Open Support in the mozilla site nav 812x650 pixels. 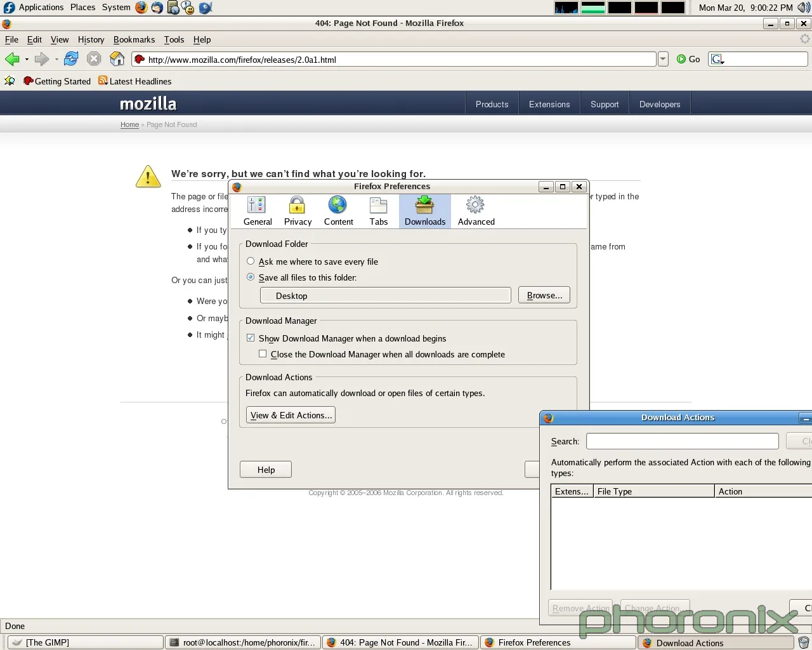[605, 104]
